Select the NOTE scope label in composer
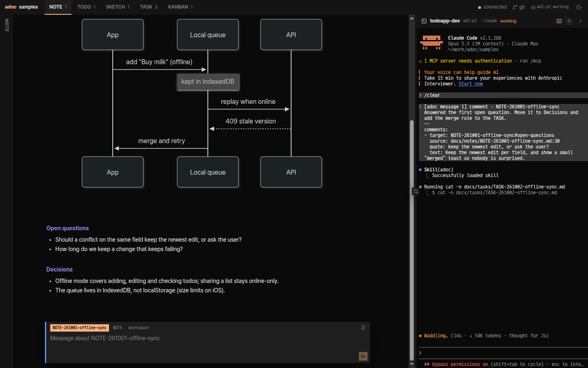The height and width of the screenshot is (368, 588). (x=117, y=328)
